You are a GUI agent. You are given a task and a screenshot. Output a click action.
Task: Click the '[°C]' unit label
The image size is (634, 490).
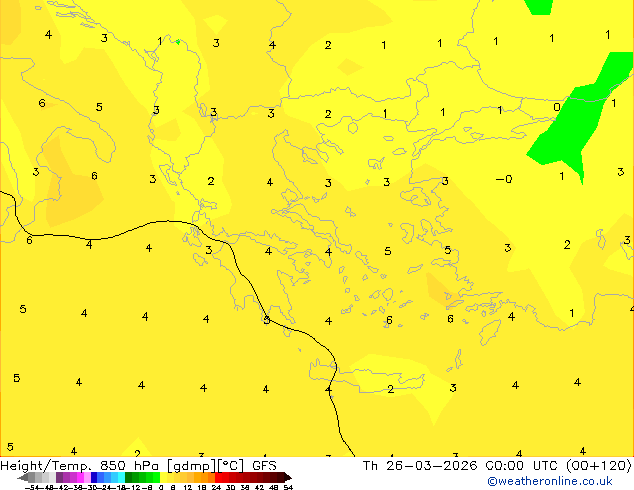point(230,466)
